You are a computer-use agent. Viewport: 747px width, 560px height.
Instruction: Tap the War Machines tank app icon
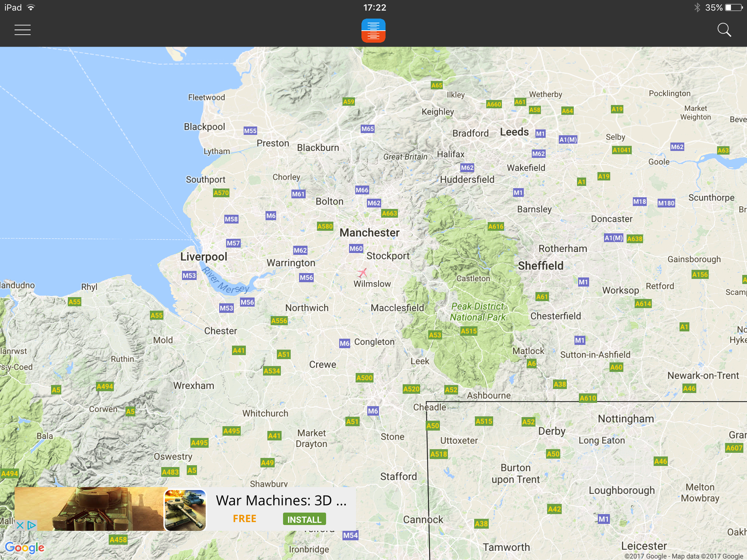pyautogui.click(x=185, y=510)
